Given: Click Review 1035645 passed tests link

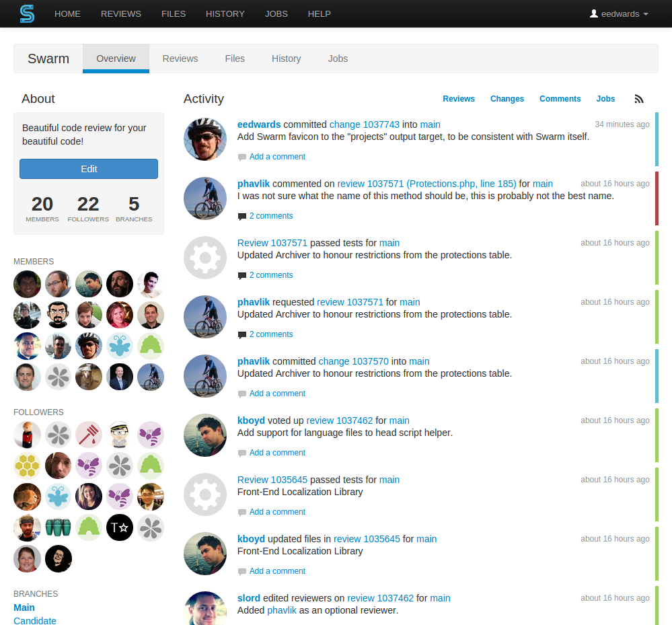Looking at the screenshot, I should [272, 479].
